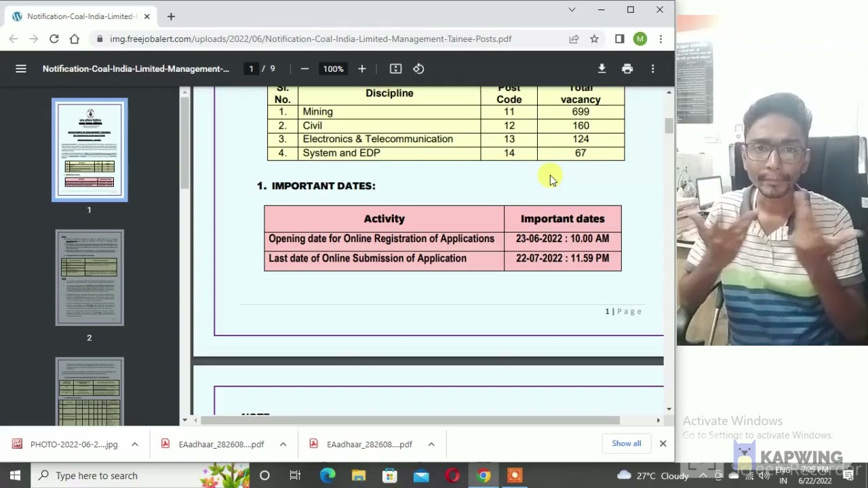The height and width of the screenshot is (488, 868).
Task: Click the document horizontal scrollbar
Action: click(x=410, y=420)
